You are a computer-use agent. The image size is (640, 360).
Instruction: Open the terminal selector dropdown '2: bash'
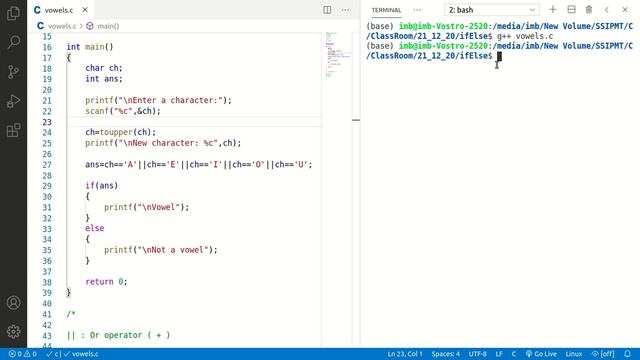(491, 10)
